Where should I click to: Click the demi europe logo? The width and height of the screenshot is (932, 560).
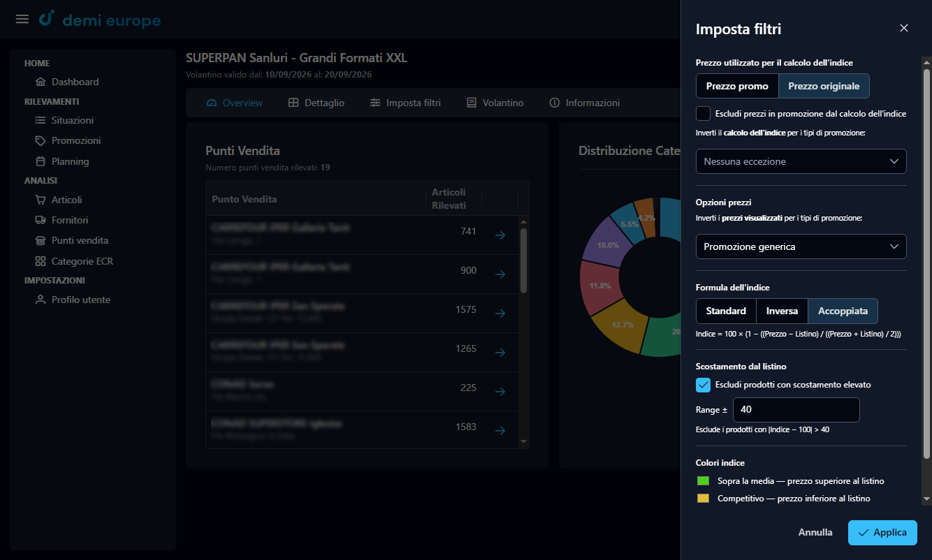pyautogui.click(x=100, y=20)
